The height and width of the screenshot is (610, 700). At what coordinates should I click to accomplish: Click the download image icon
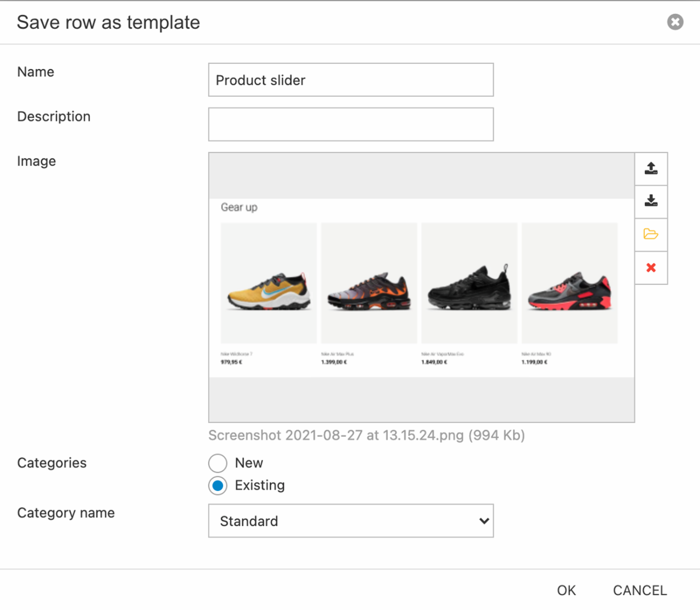[651, 201]
